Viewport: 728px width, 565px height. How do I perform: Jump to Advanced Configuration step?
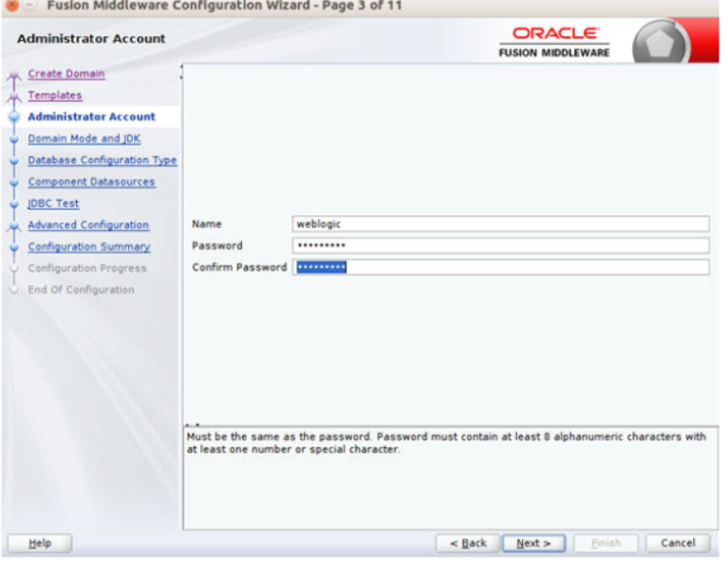[88, 225]
